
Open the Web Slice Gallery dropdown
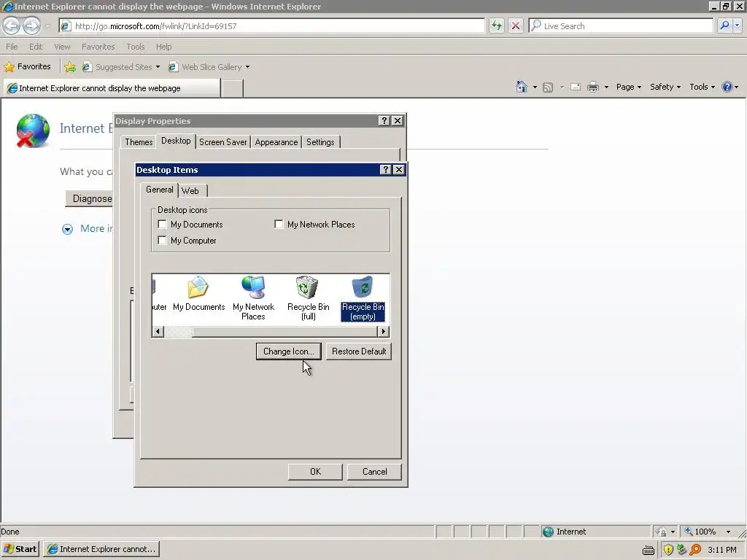248,67
